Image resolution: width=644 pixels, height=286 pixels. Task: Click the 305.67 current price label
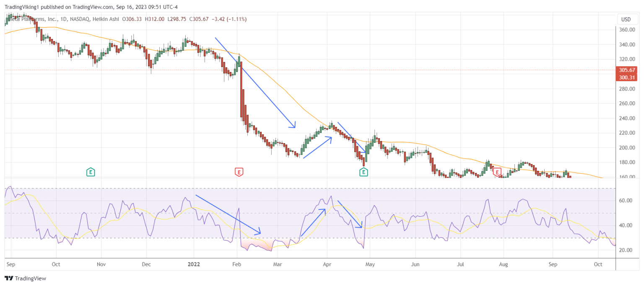pos(627,70)
